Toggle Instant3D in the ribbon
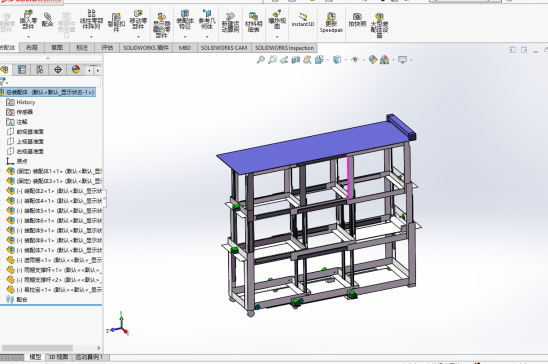Viewport: 548px width, 364px height. [303, 20]
